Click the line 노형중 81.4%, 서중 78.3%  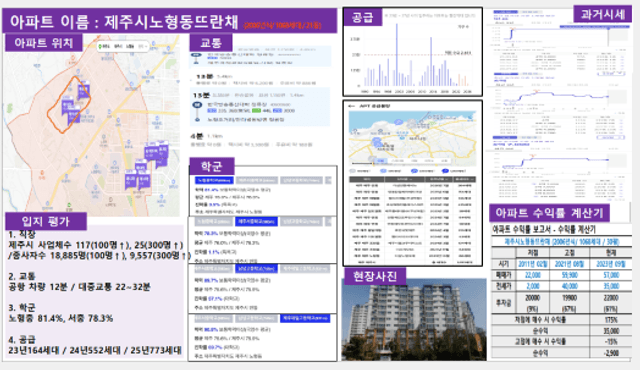pos(61,318)
